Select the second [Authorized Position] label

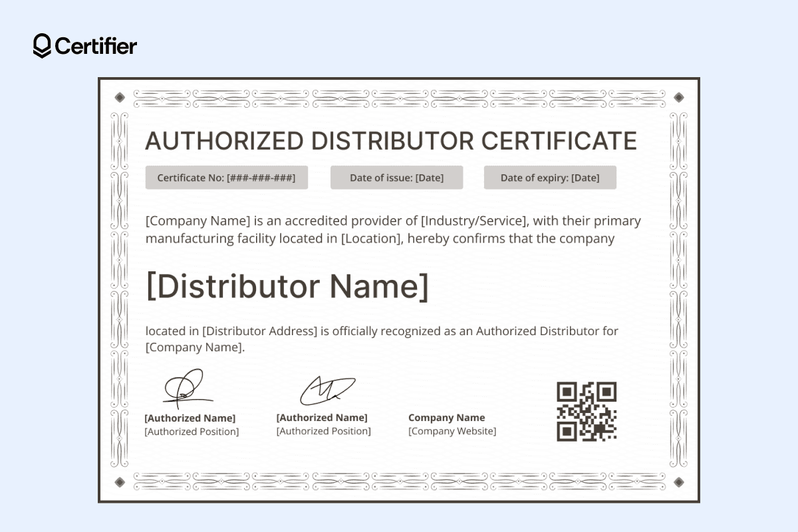pos(323,431)
